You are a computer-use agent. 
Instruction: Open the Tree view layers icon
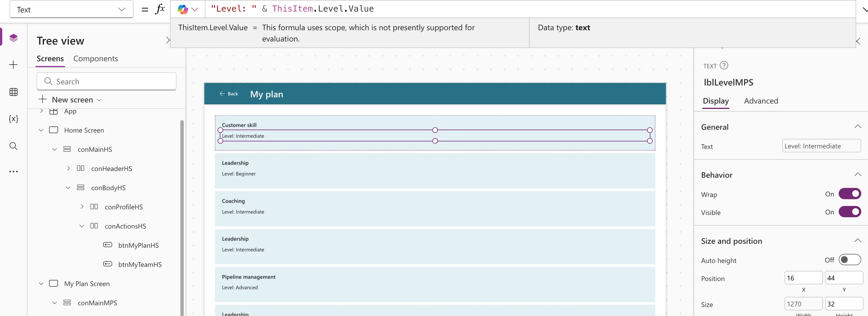coord(14,38)
